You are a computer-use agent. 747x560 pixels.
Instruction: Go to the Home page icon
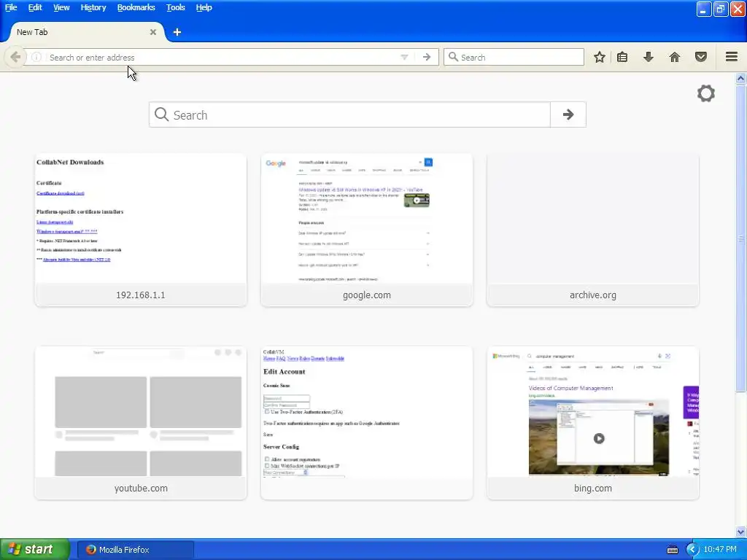point(674,57)
